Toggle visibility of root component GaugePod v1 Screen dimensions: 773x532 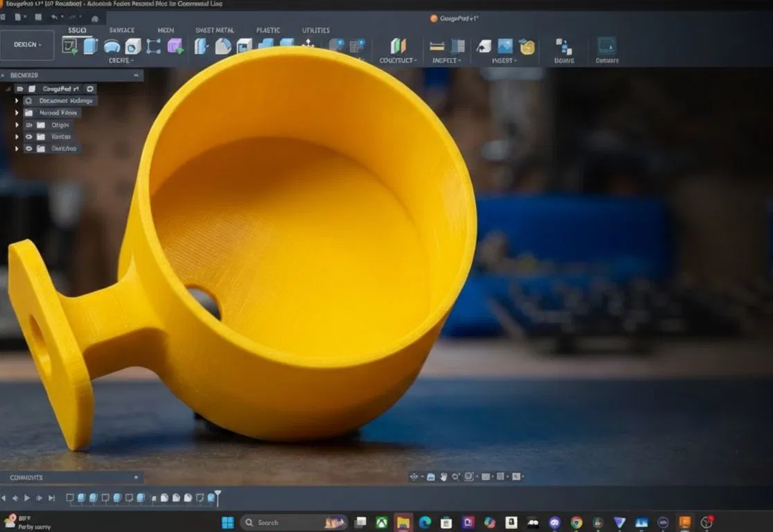(x=19, y=89)
